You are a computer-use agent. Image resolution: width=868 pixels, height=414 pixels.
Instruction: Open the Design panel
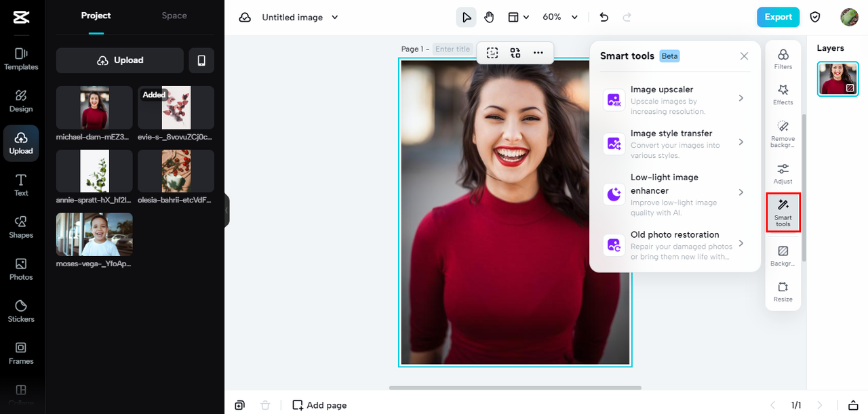[x=21, y=101]
